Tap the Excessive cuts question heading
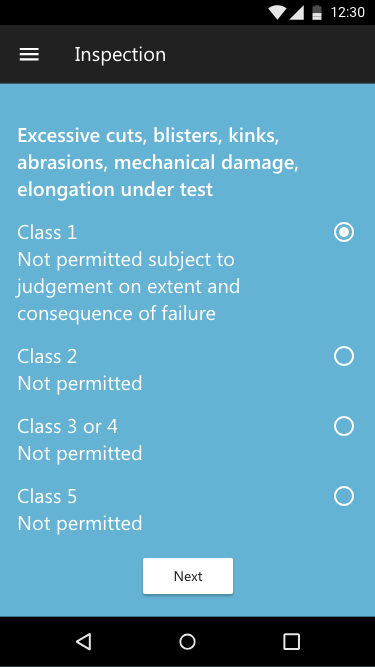 pos(158,163)
